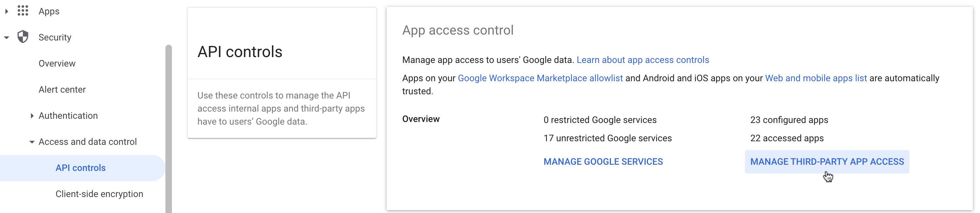
Task: Open Alert center
Action: 62,90
